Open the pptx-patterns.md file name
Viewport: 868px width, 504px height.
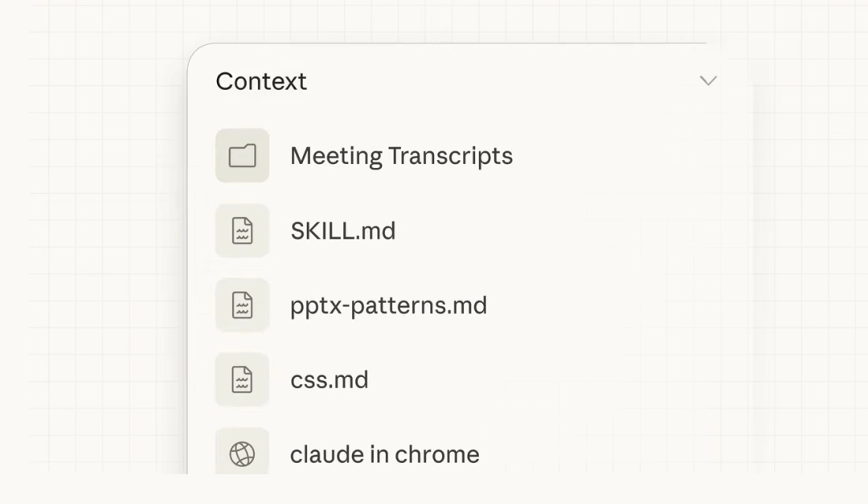[388, 305]
